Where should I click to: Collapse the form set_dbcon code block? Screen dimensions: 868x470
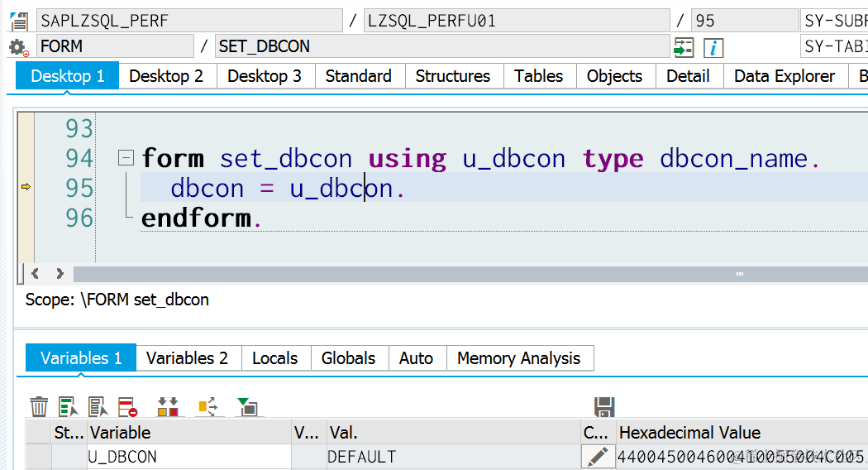[126, 158]
